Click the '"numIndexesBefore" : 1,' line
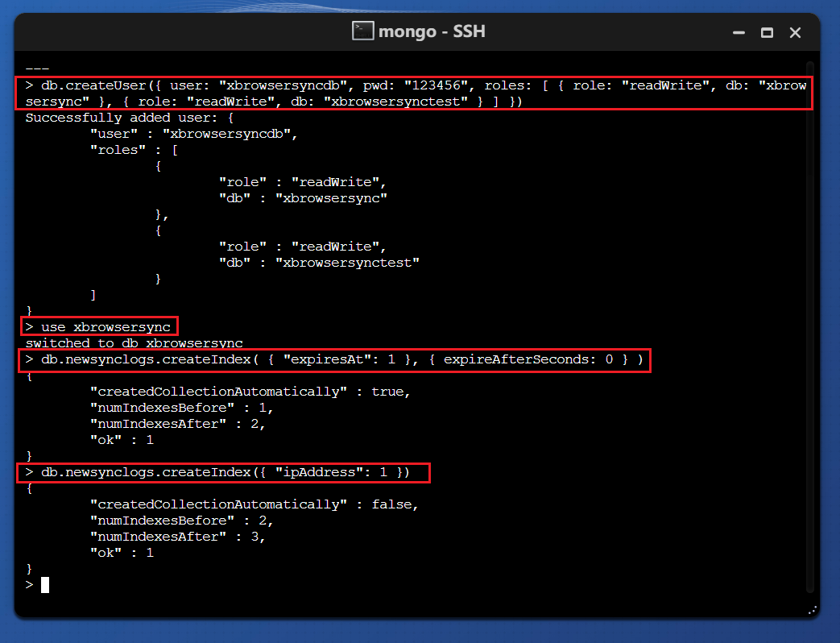Screen dimensions: 840x643 click(x=181, y=408)
